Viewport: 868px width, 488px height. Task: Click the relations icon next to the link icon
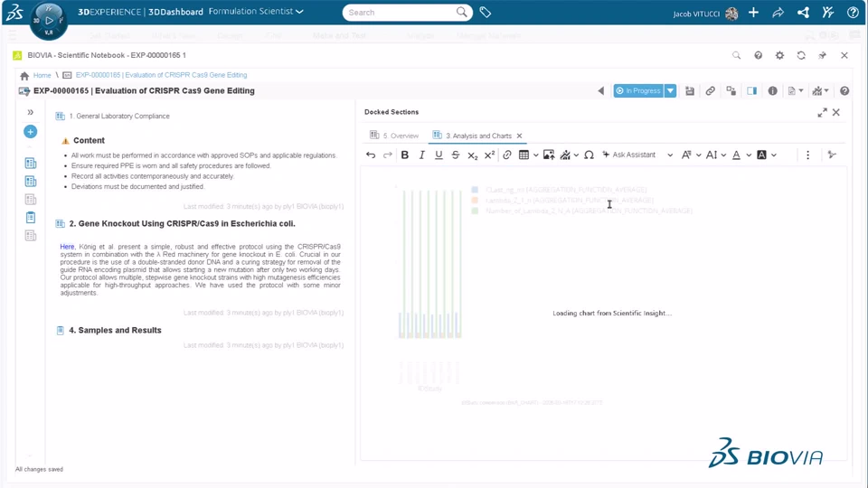pyautogui.click(x=731, y=90)
